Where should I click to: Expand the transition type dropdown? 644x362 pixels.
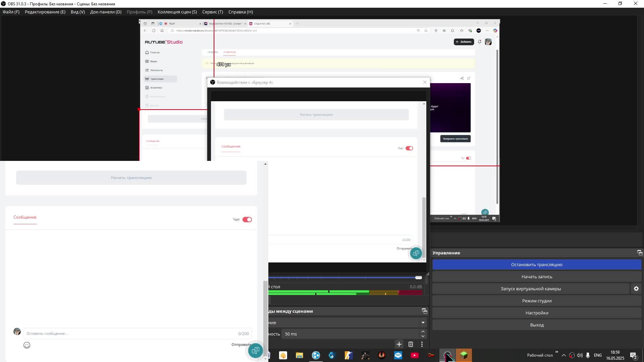coord(423,322)
